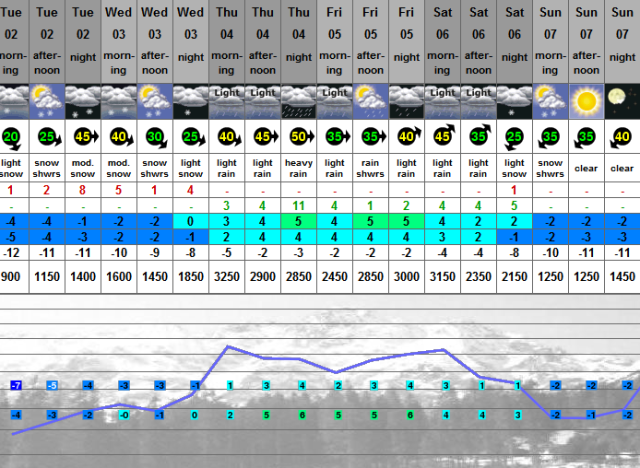This screenshot has width=640, height=468.
Task: Click the freezing level value 3150
Action: pyautogui.click(x=442, y=277)
